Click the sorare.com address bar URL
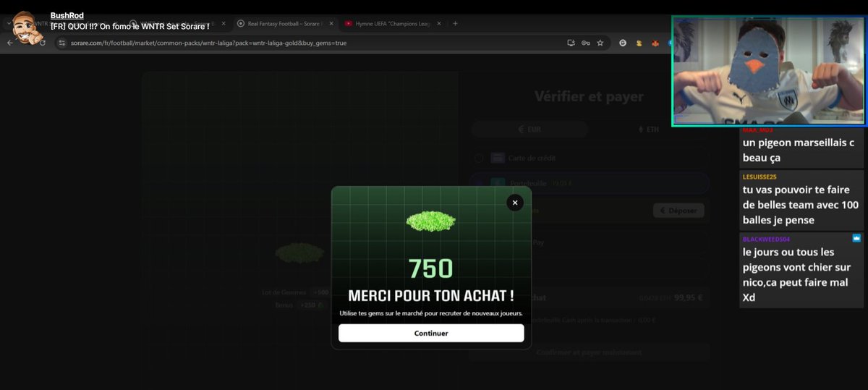 [x=208, y=43]
